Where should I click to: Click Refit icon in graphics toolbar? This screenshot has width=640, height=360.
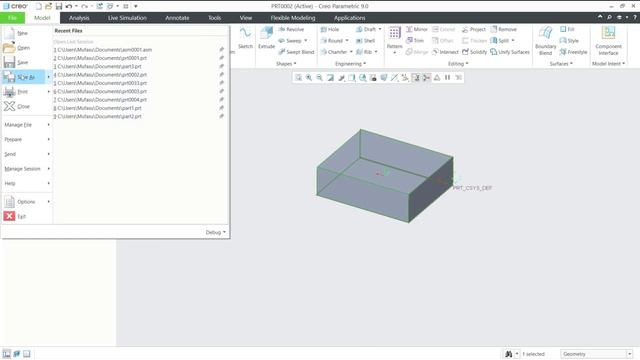(298, 78)
